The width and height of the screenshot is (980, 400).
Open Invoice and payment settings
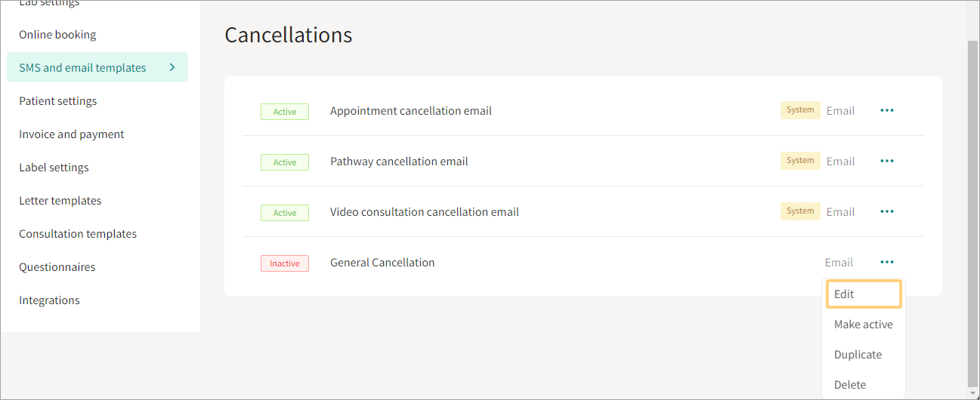[x=72, y=134]
